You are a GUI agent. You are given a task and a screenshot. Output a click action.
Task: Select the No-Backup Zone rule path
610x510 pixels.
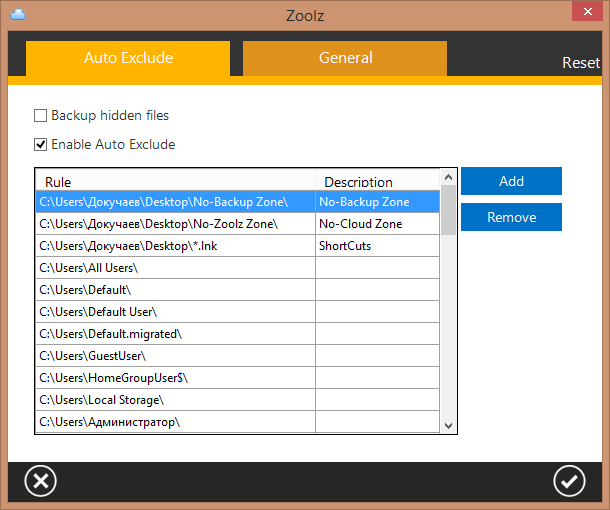tap(175, 202)
